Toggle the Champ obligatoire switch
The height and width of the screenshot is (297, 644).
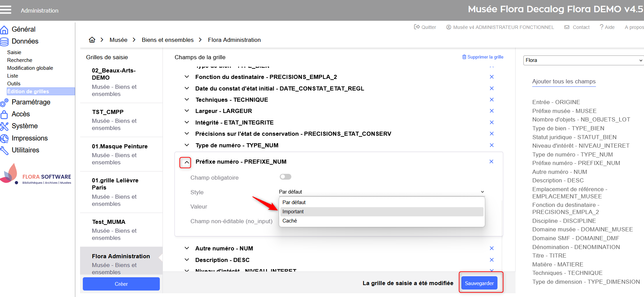pos(285,177)
